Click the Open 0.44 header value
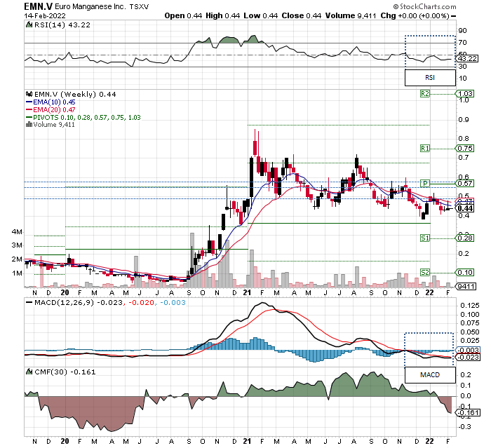The width and height of the screenshot is (491, 448). click(x=183, y=15)
